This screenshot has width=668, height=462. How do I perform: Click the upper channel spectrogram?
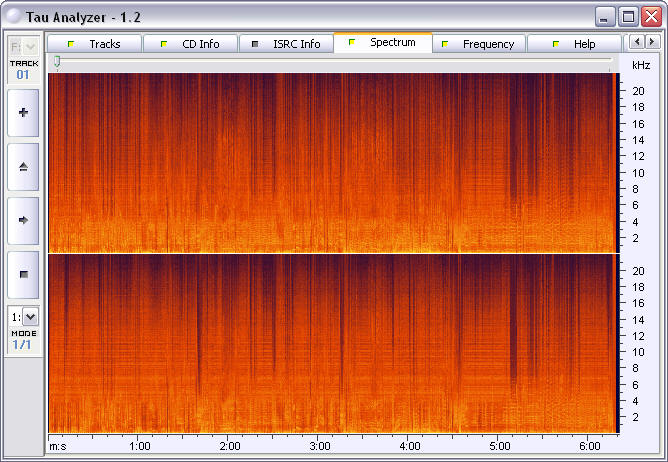click(x=330, y=162)
